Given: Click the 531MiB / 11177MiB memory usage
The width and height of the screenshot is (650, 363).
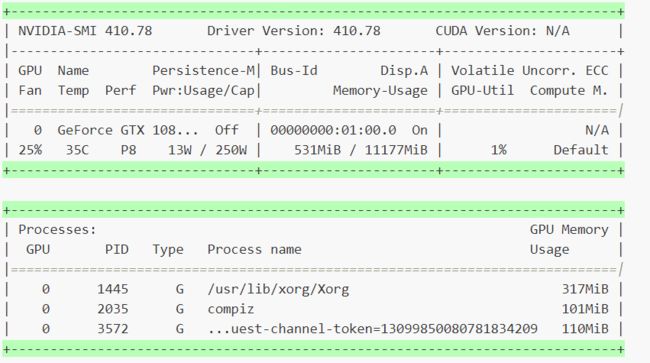Looking at the screenshot, I should coord(361,150).
